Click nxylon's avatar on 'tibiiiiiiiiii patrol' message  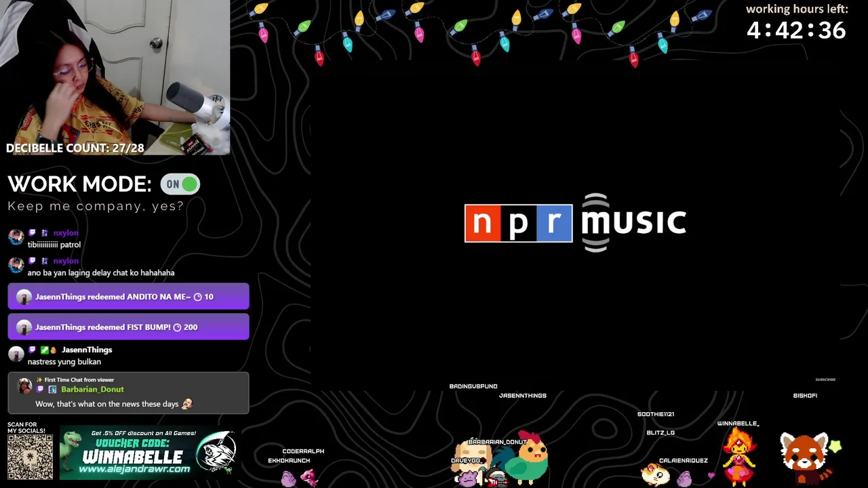tap(16, 237)
